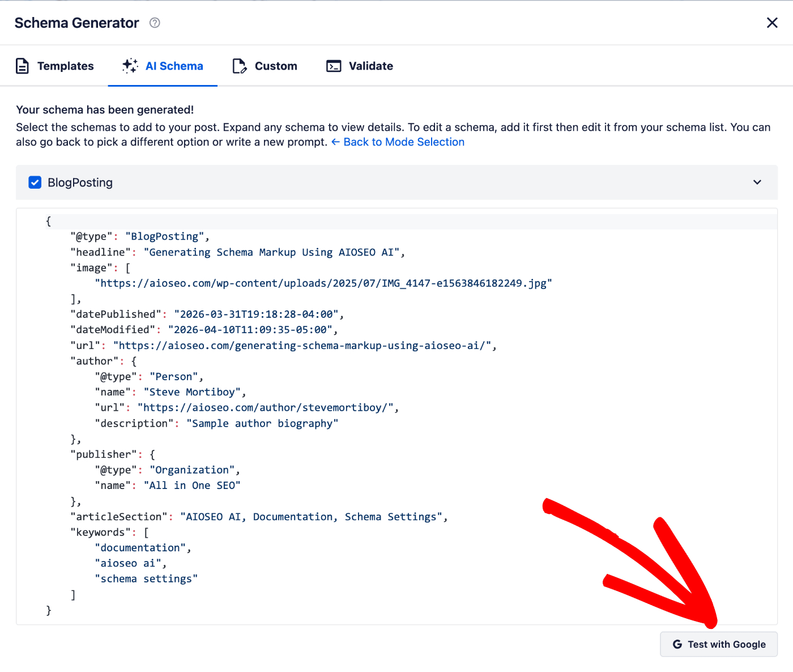This screenshot has height=672, width=793.
Task: Click the Validate tab's terminal icon
Action: pos(334,66)
